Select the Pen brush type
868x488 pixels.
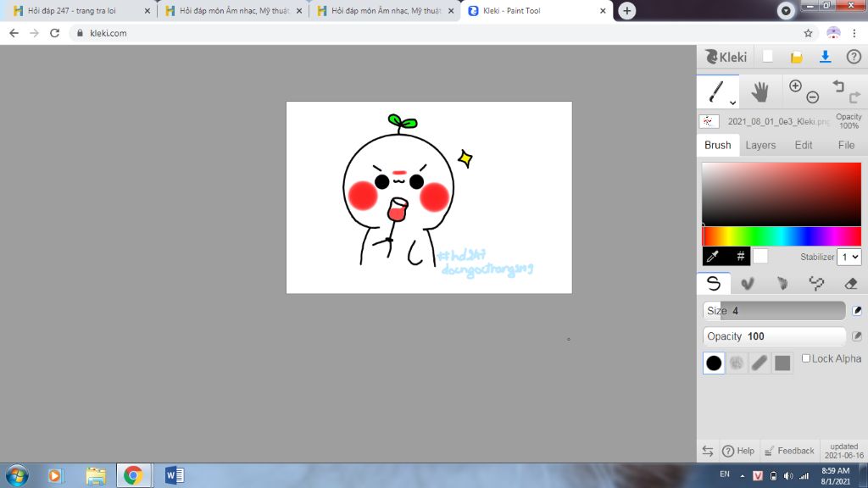(x=714, y=283)
